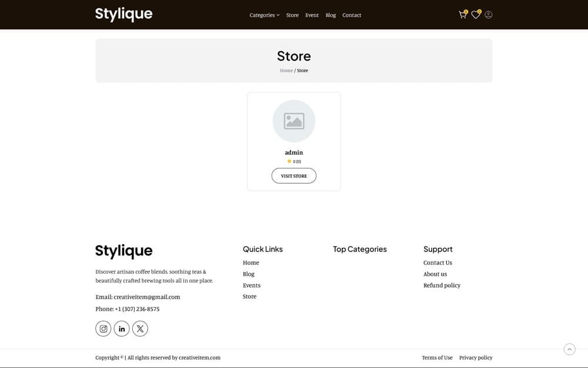Open the LinkedIn social icon
The height and width of the screenshot is (368, 588).
click(x=122, y=329)
